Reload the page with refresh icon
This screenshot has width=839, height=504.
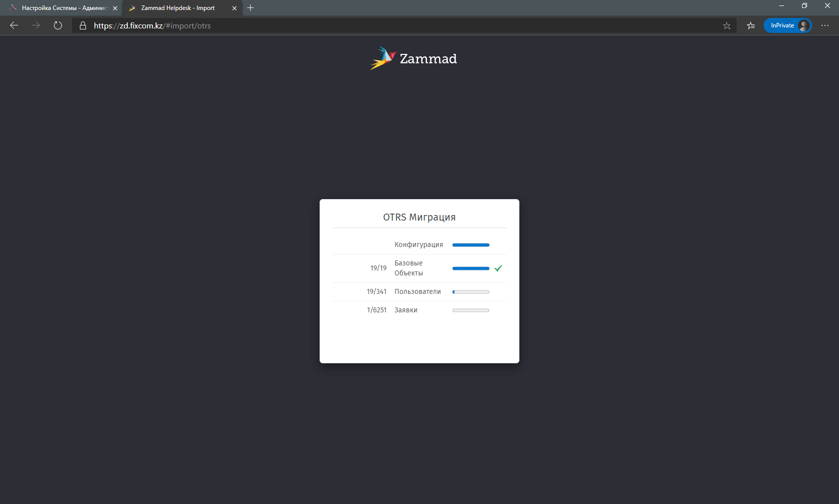tap(58, 25)
